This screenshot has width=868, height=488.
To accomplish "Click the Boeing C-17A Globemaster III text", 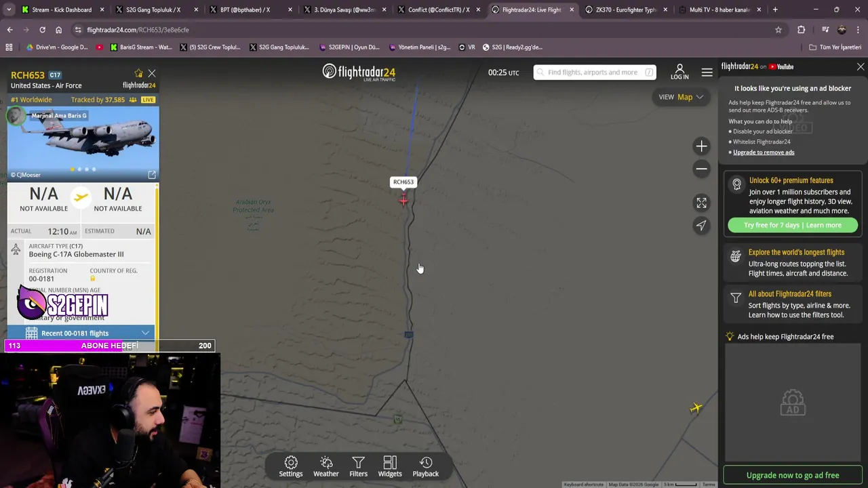I will point(76,254).
